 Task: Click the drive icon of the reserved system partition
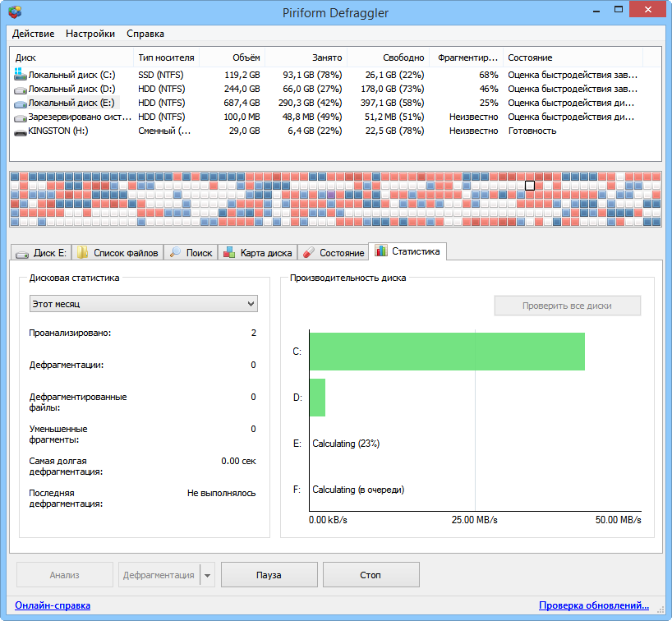pyautogui.click(x=21, y=117)
